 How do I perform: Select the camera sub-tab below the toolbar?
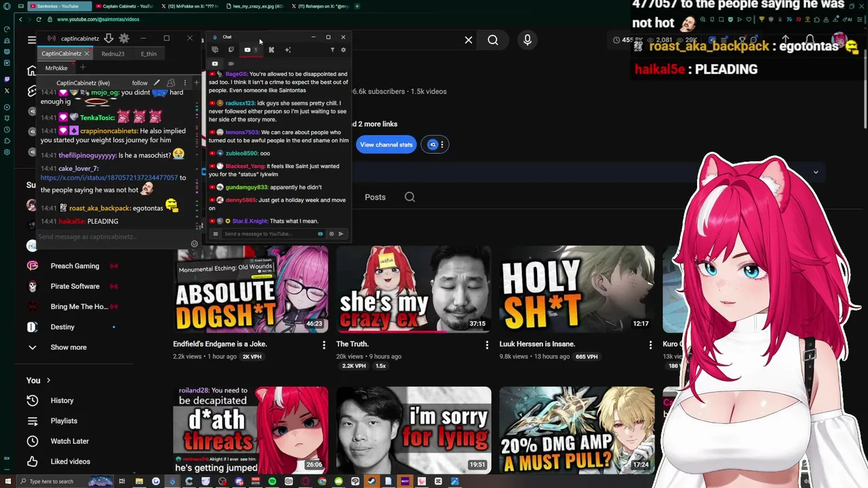click(x=231, y=64)
